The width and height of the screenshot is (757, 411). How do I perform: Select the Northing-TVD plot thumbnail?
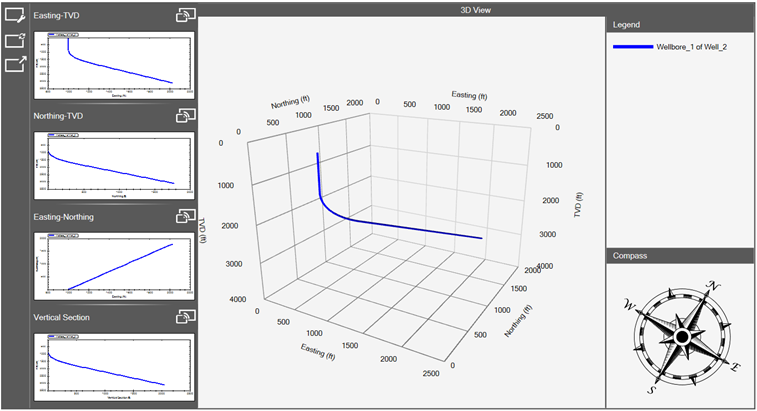coord(112,165)
